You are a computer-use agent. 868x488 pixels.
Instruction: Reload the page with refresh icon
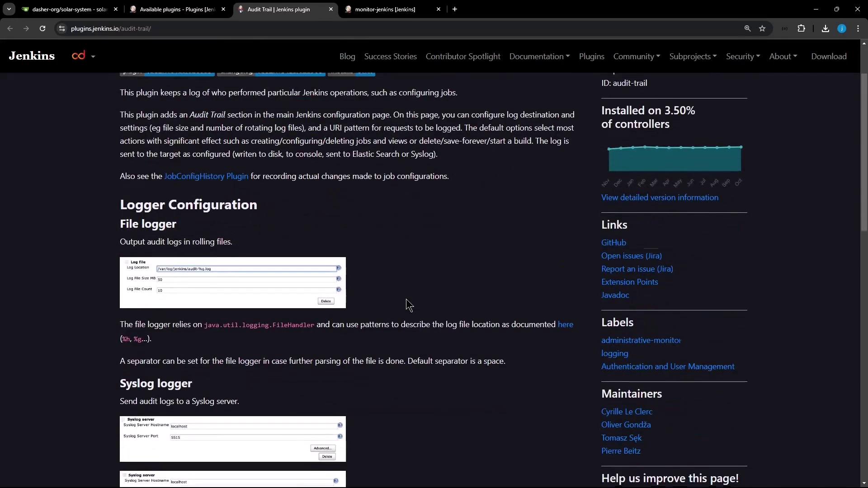(42, 28)
